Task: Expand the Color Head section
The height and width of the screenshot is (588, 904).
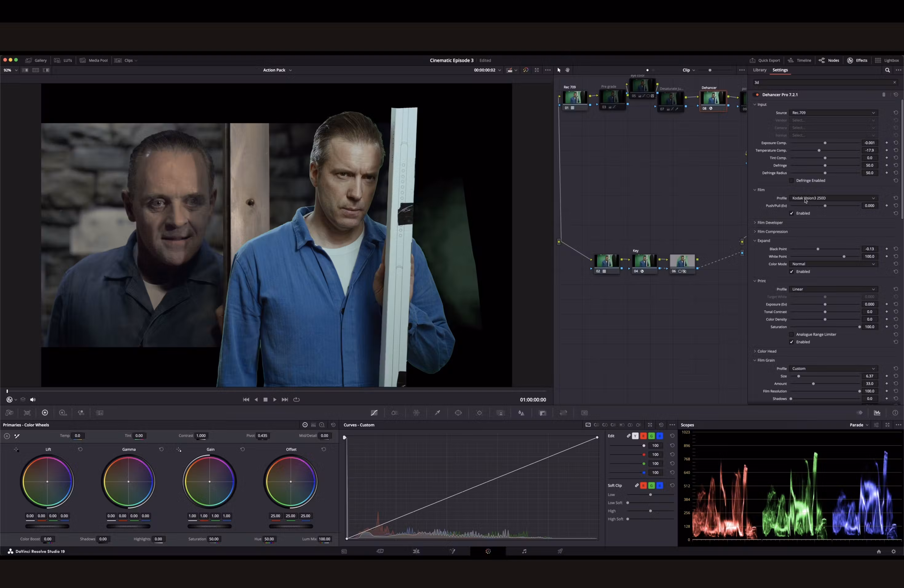Action: (x=767, y=352)
